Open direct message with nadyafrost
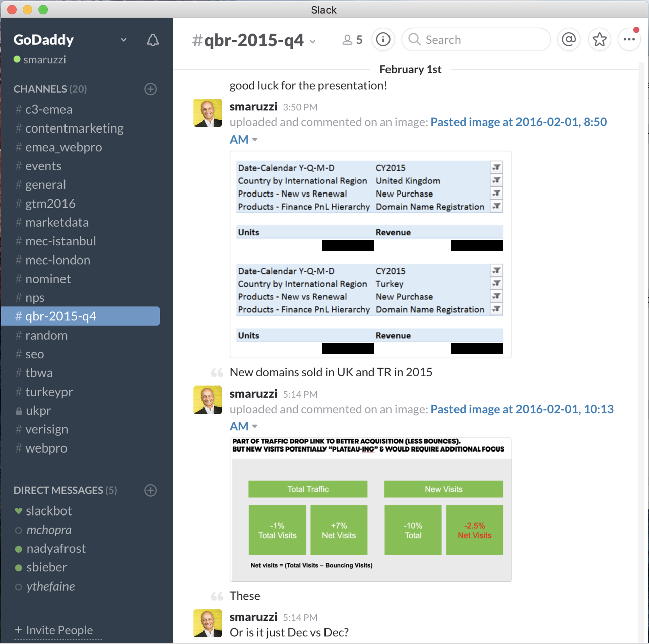 [56, 548]
